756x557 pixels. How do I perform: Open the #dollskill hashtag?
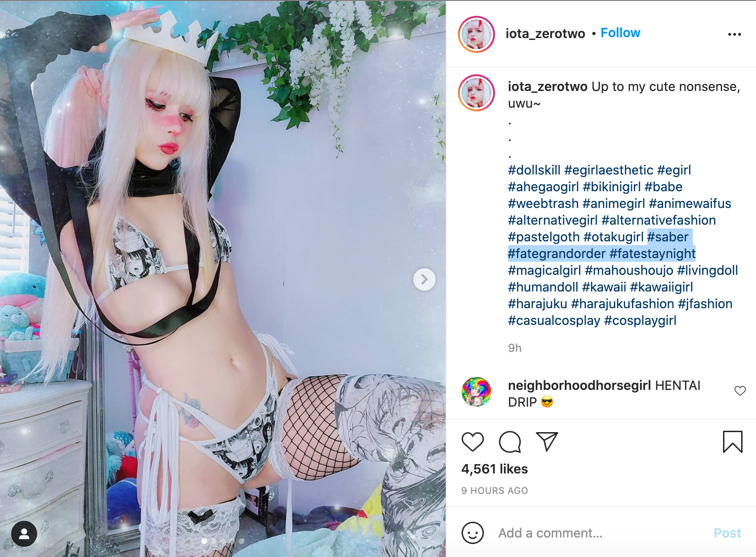(534, 170)
